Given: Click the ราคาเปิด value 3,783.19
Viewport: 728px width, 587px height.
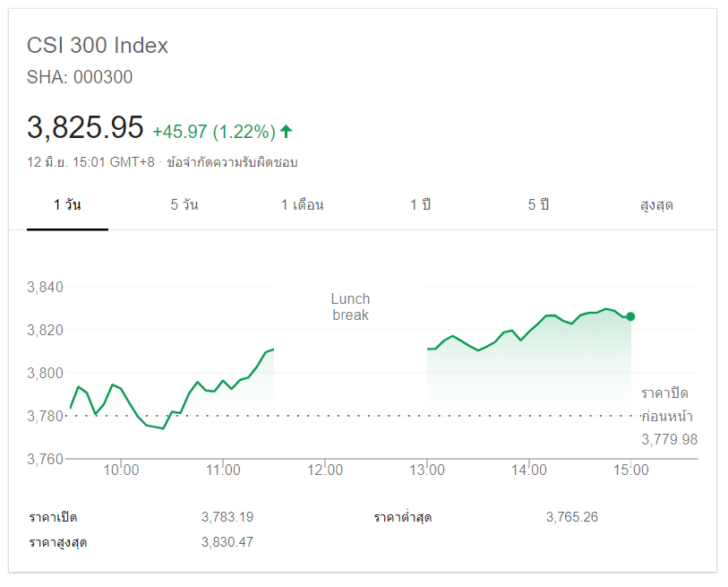Looking at the screenshot, I should 227,517.
